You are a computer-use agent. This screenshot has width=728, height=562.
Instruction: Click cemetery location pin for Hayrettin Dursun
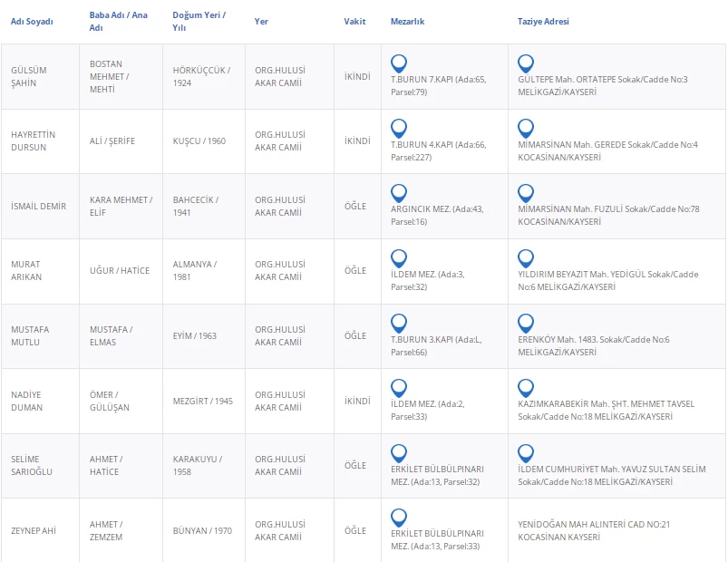click(x=398, y=128)
